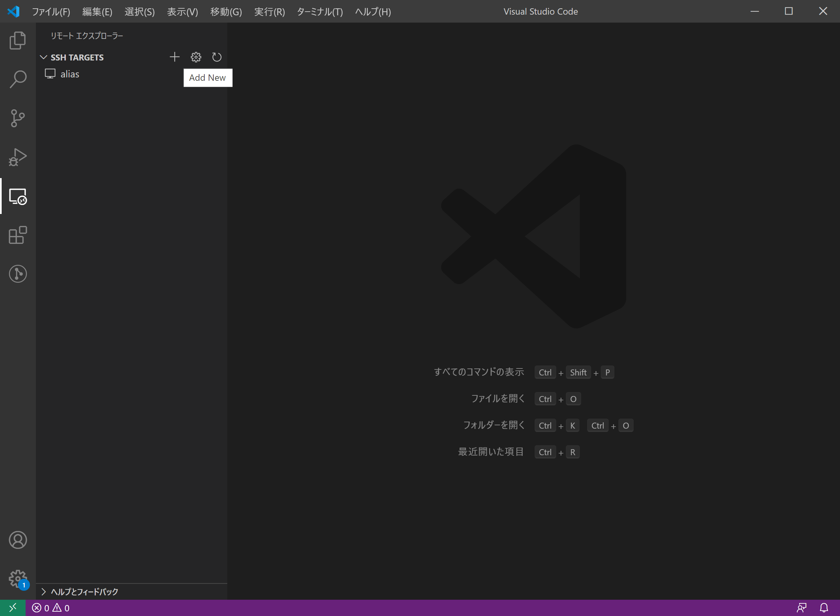Open the 移動(G) menu

pos(226,12)
